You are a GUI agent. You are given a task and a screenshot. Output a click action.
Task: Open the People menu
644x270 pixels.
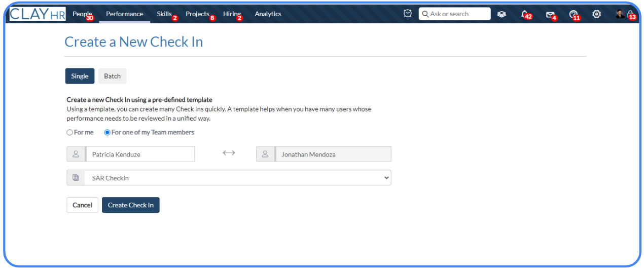point(82,14)
